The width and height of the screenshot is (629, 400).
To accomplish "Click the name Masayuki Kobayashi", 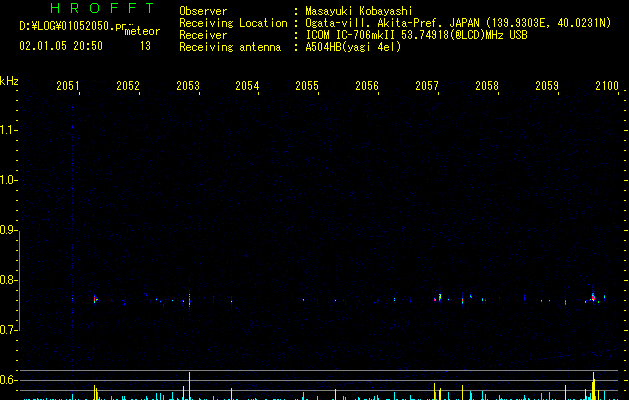I will coord(359,11).
